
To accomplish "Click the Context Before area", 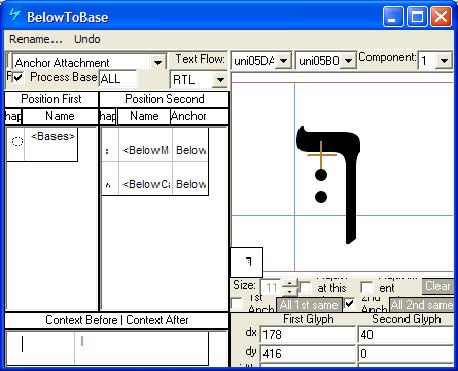I will 40,348.
